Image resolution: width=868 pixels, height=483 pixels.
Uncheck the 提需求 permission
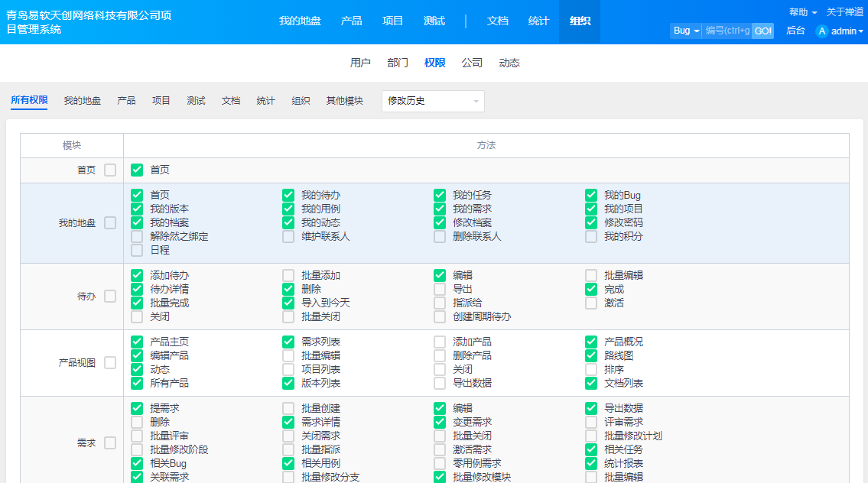[x=137, y=408]
